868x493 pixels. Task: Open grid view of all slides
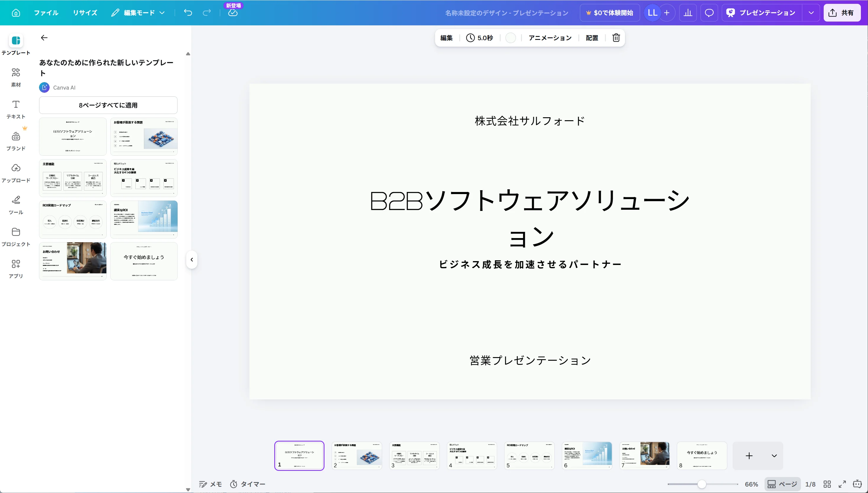(x=827, y=484)
